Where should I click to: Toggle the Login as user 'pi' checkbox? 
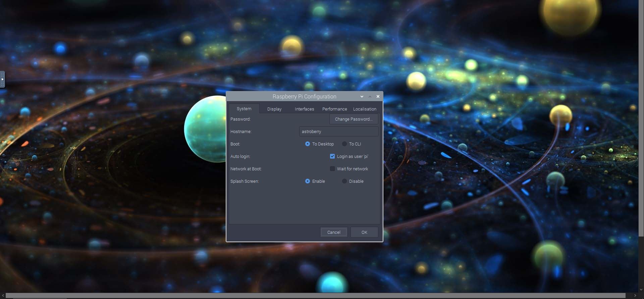[x=349, y=156]
